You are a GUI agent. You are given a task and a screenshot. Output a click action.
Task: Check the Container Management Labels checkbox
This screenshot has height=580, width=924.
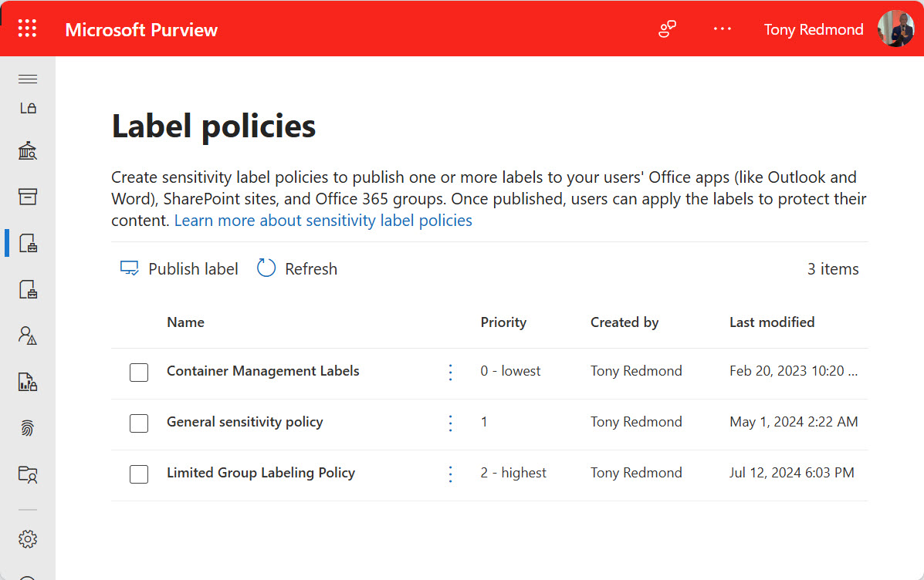pyautogui.click(x=139, y=373)
